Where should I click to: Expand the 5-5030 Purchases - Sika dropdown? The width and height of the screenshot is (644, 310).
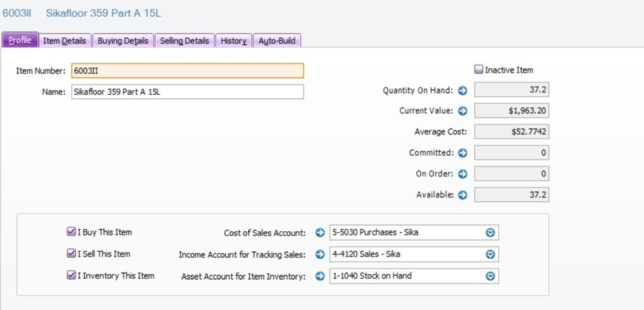tap(490, 232)
